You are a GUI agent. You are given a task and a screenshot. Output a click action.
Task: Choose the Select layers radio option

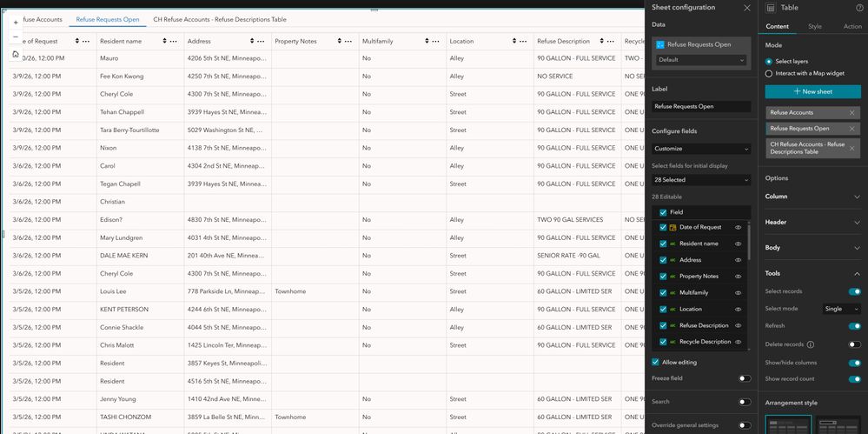click(768, 62)
